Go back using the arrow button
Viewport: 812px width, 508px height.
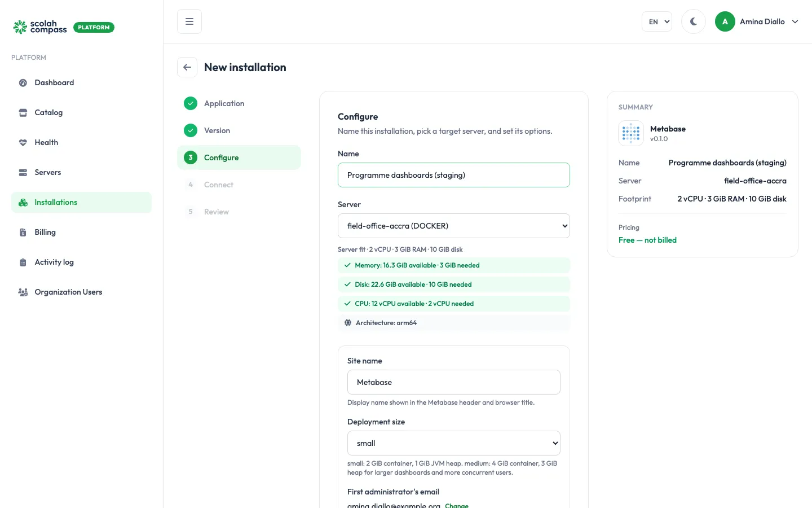pos(187,67)
